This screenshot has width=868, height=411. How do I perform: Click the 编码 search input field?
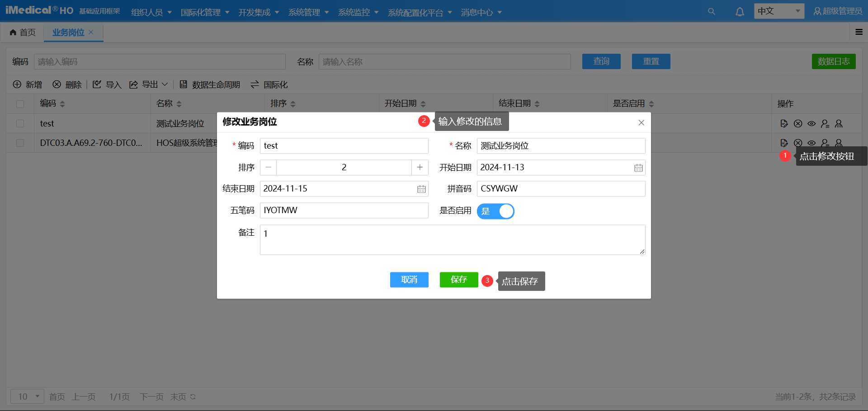coord(160,61)
